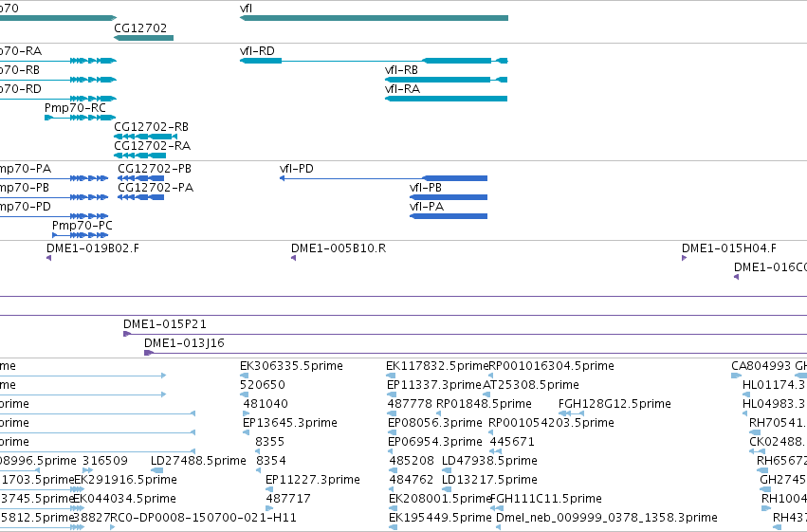
Task: Select EST 520650
Action: click(263, 385)
